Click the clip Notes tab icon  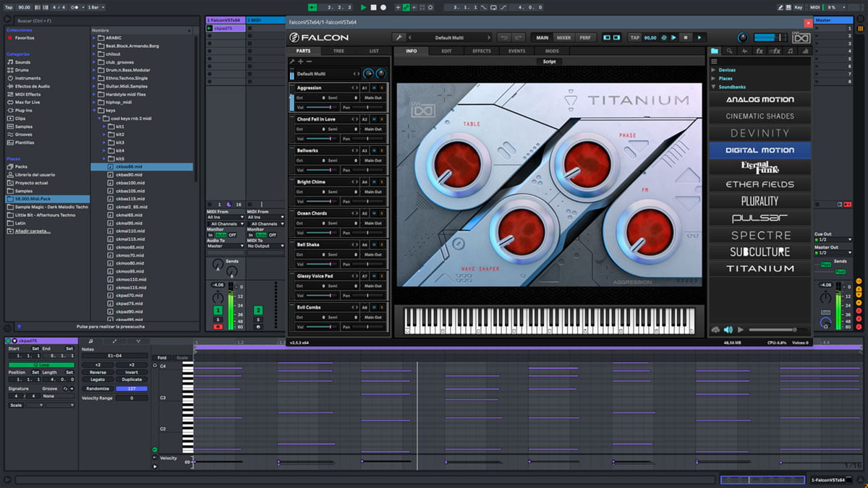pos(90,341)
